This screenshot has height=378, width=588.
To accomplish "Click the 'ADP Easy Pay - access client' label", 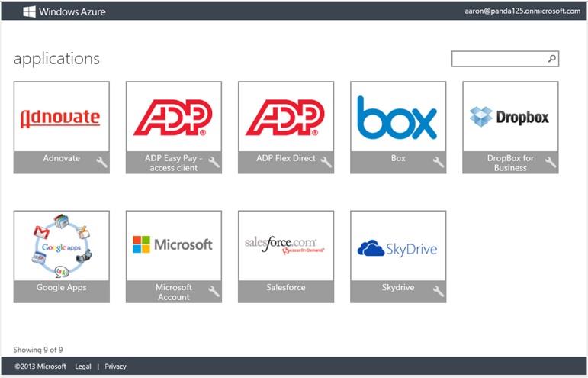I will coord(174,163).
